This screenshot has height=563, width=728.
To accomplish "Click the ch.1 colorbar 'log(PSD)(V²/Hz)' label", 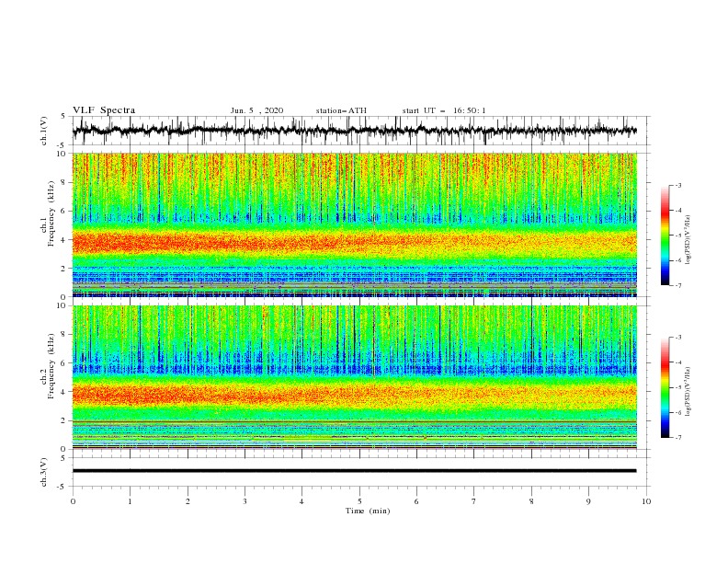I will click(688, 240).
